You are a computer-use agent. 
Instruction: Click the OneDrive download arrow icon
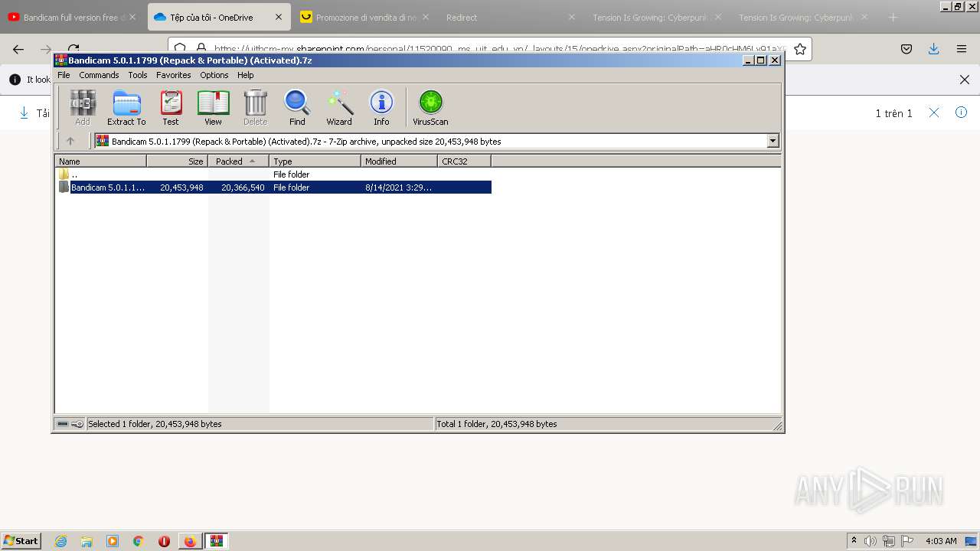coord(24,112)
